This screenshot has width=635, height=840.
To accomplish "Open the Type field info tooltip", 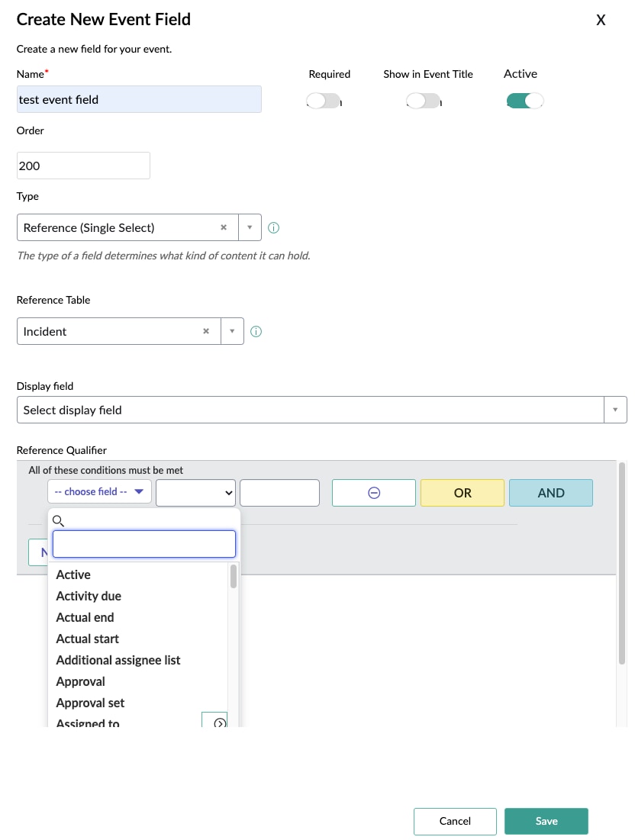I will (x=273, y=227).
